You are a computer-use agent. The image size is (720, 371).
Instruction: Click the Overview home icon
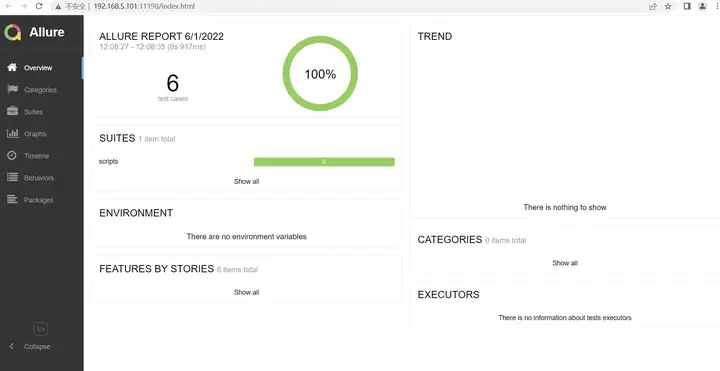tap(12, 67)
